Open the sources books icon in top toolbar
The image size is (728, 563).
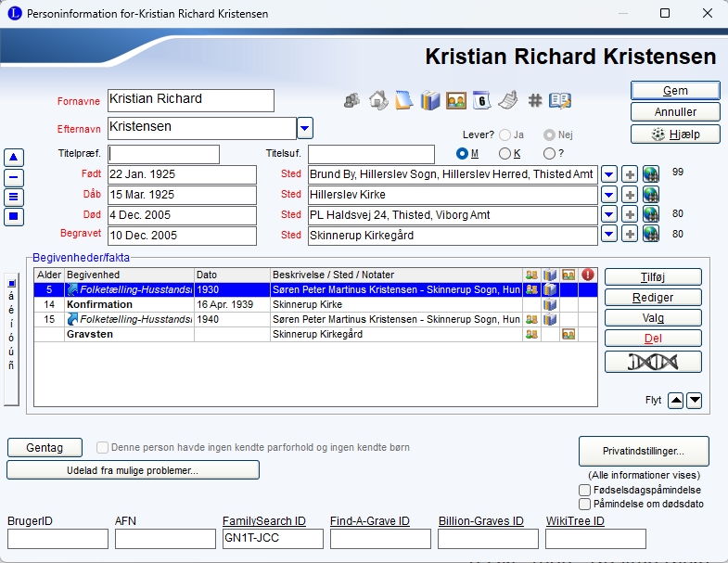[x=429, y=100]
